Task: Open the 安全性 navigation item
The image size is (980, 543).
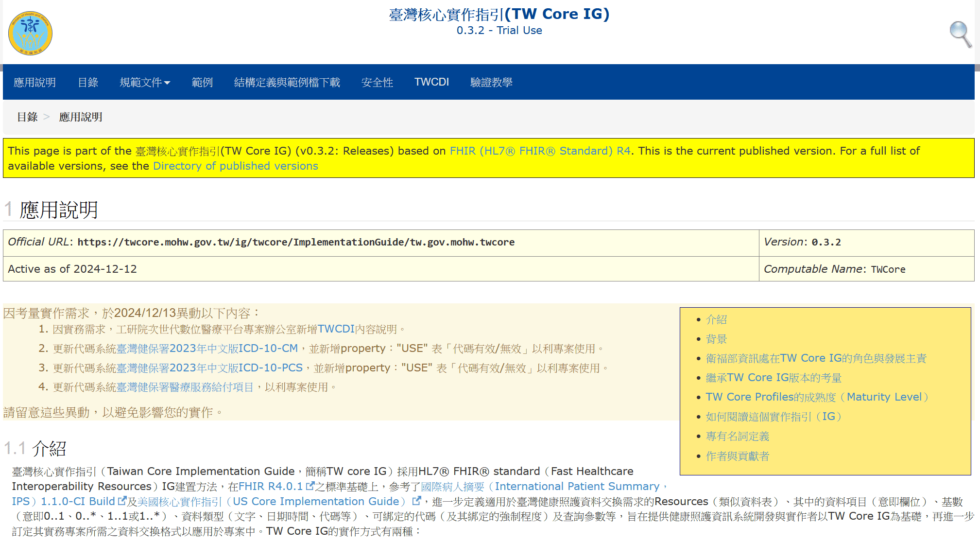Action: tap(377, 82)
